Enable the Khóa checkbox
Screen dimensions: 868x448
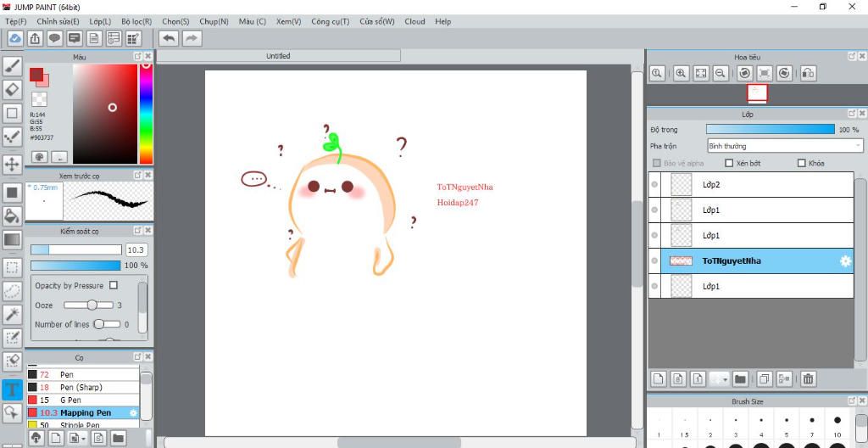[801, 163]
